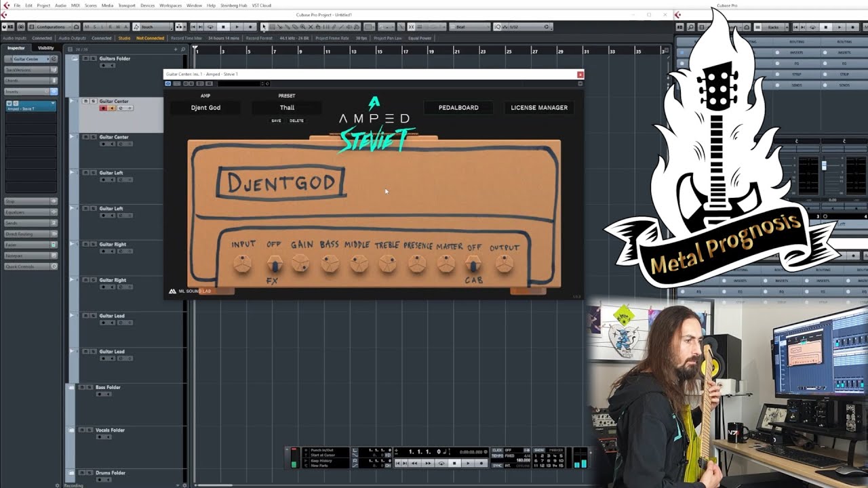This screenshot has width=868, height=488.
Task: Select the Bass Folder track
Action: click(108, 388)
